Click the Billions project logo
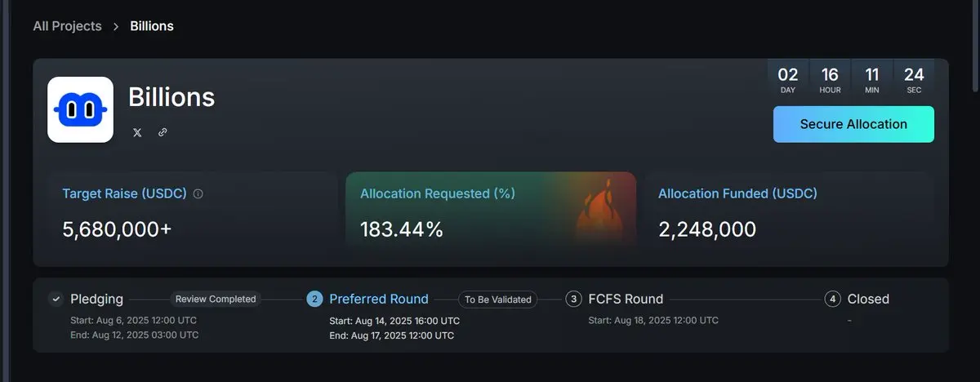980x382 pixels. (x=80, y=109)
